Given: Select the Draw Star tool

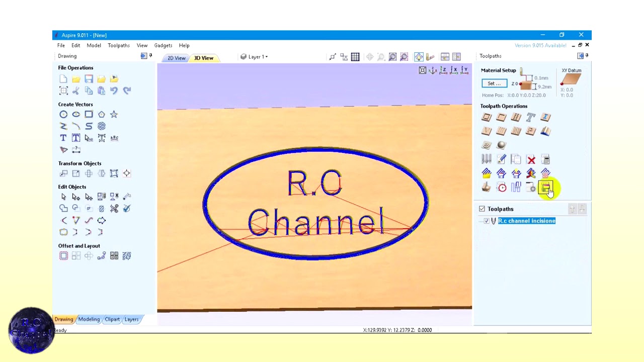Looking at the screenshot, I should [114, 115].
